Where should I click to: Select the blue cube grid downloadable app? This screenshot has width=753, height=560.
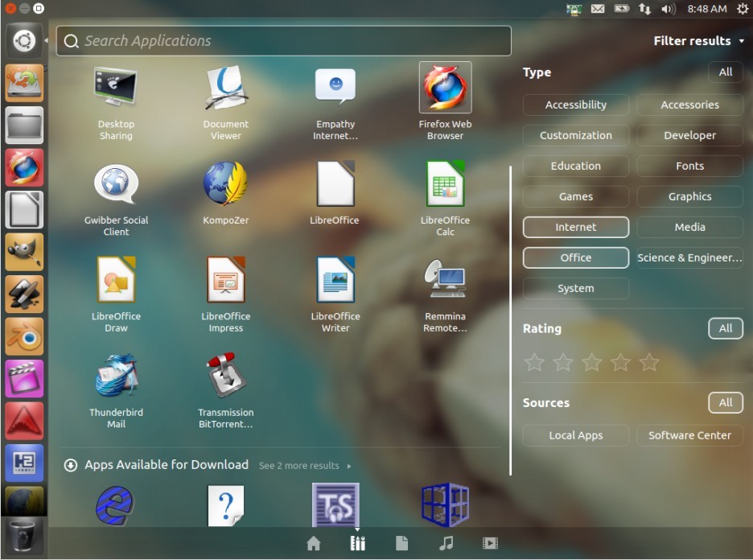[445, 504]
